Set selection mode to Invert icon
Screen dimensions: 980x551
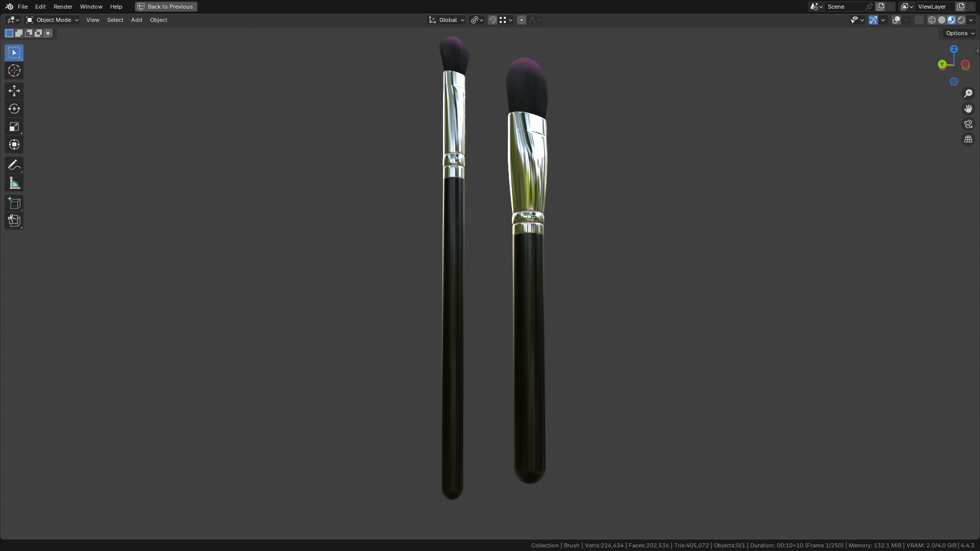[38, 33]
